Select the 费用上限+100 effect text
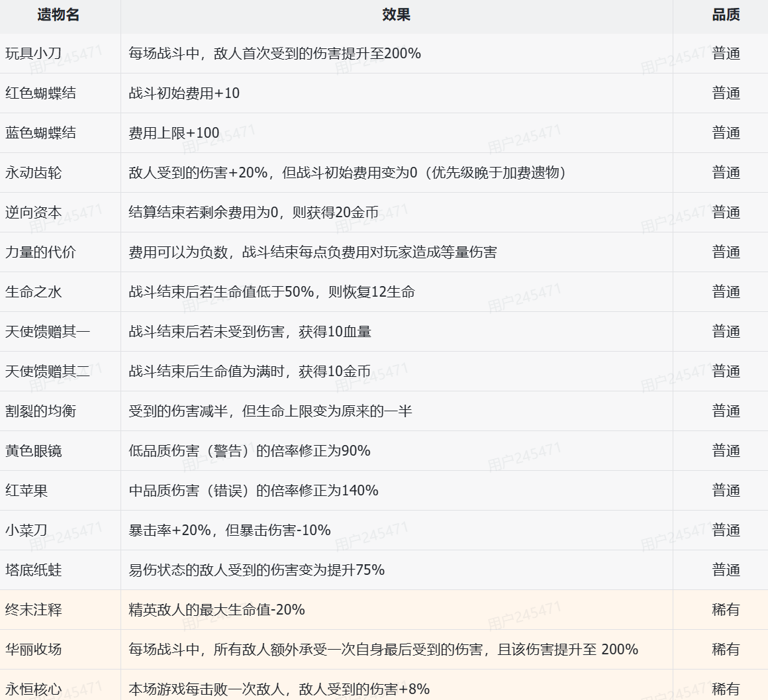The width and height of the screenshot is (768, 700). (174, 133)
